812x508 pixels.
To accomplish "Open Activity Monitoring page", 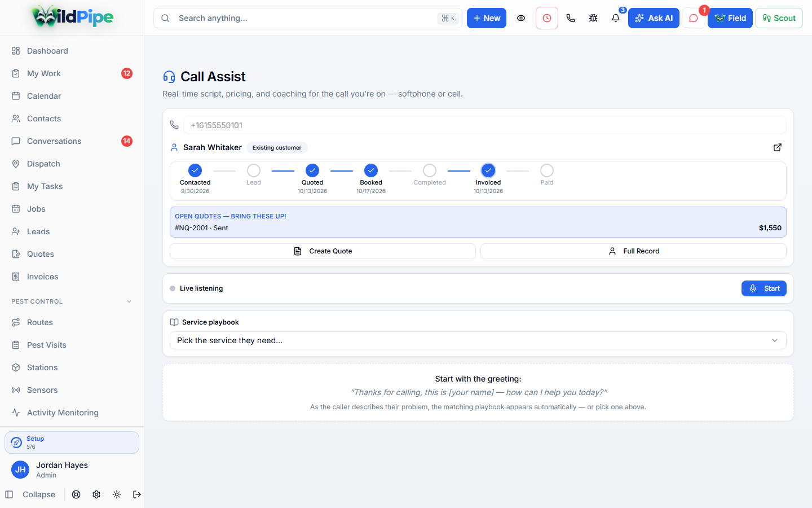I will pos(72,413).
